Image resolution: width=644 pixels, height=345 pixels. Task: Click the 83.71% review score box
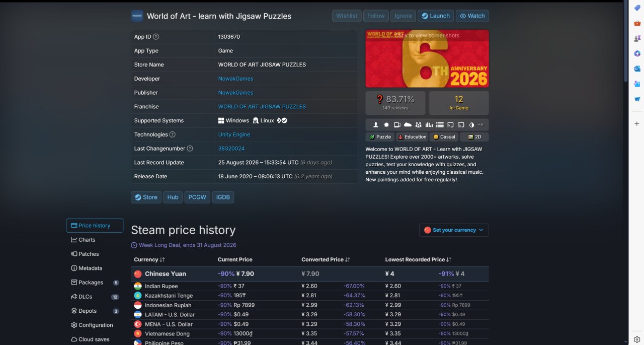[x=396, y=103]
